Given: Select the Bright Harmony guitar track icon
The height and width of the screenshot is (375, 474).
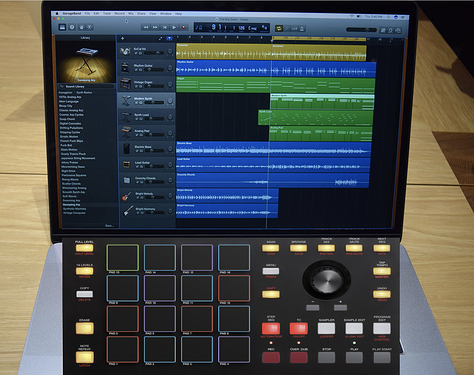Looking at the screenshot, I should (x=127, y=211).
